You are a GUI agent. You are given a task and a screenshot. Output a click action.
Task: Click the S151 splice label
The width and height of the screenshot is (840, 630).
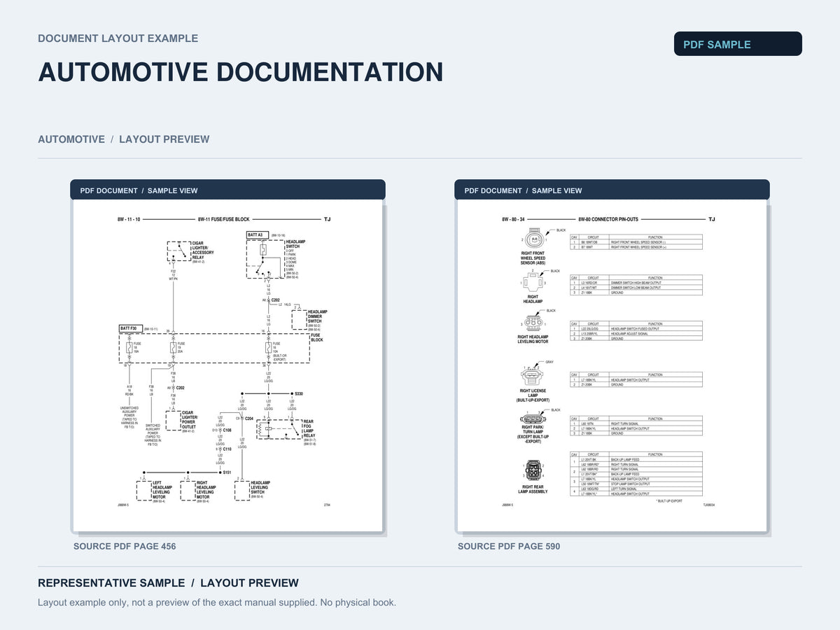[x=227, y=472]
